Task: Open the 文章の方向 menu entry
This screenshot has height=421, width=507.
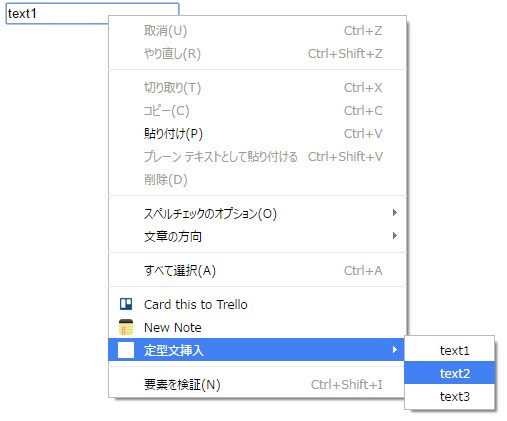Action: (x=257, y=236)
